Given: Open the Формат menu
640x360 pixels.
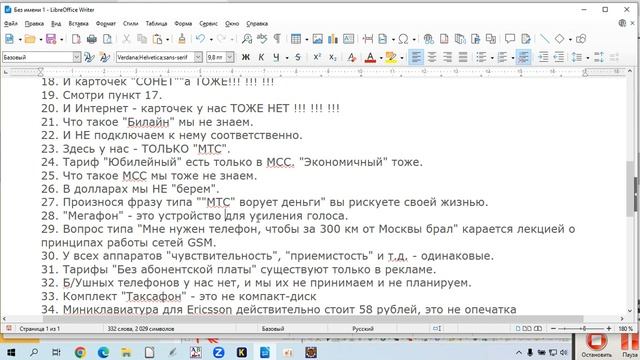Looking at the screenshot, I should coord(106,24).
